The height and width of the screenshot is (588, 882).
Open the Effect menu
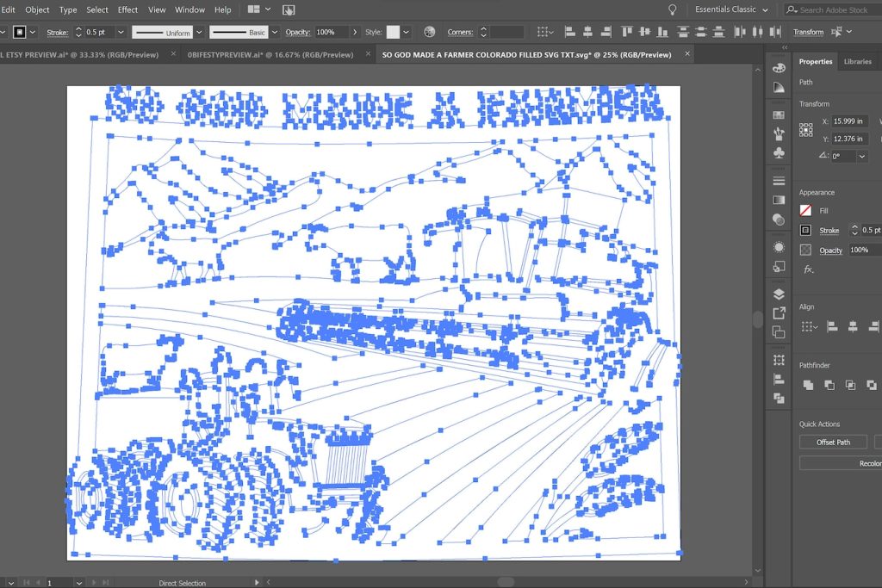(127, 9)
